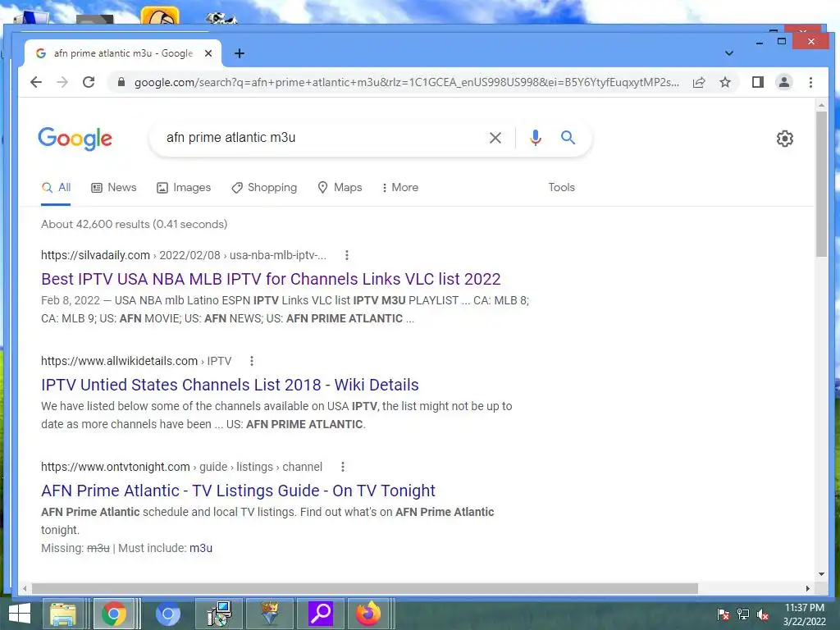Go to Google home via logo

click(x=75, y=138)
